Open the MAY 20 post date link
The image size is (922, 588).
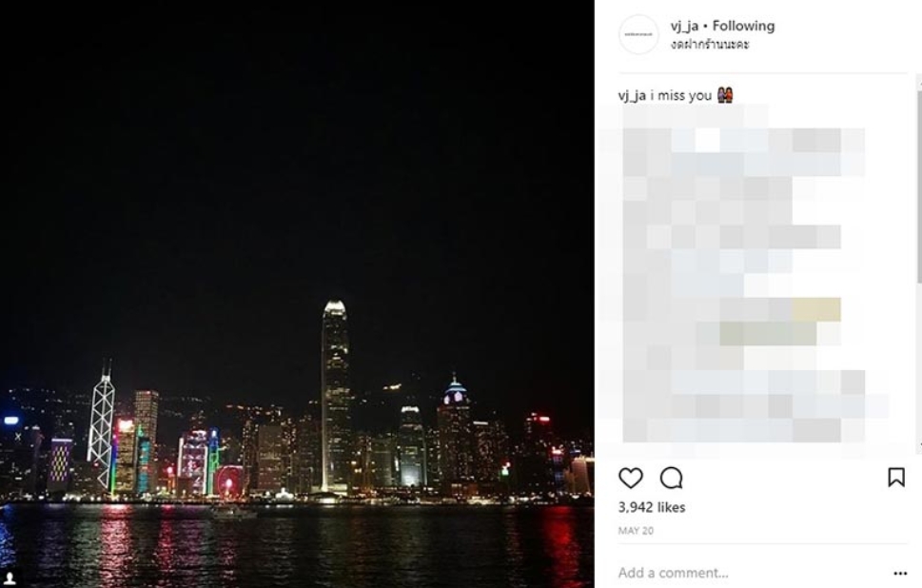(x=636, y=530)
